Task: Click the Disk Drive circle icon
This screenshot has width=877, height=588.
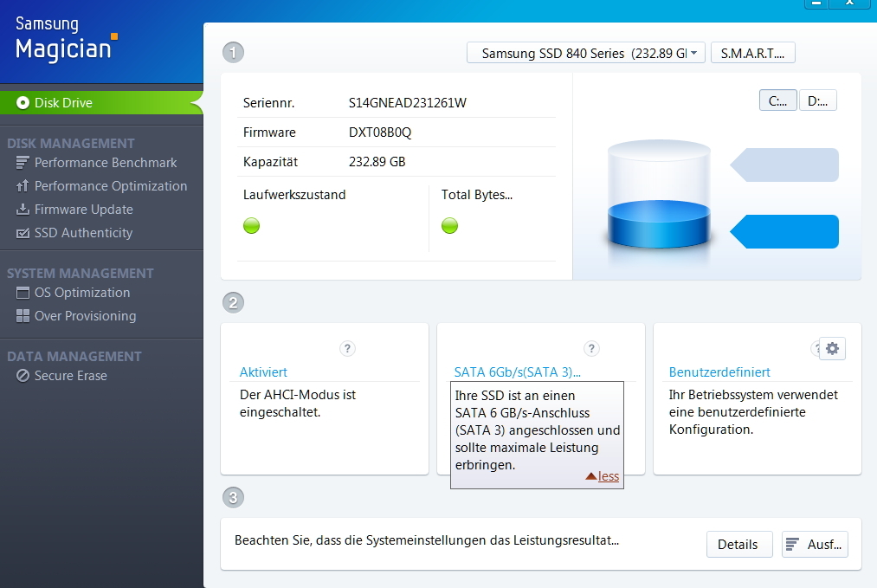Action: coord(23,103)
